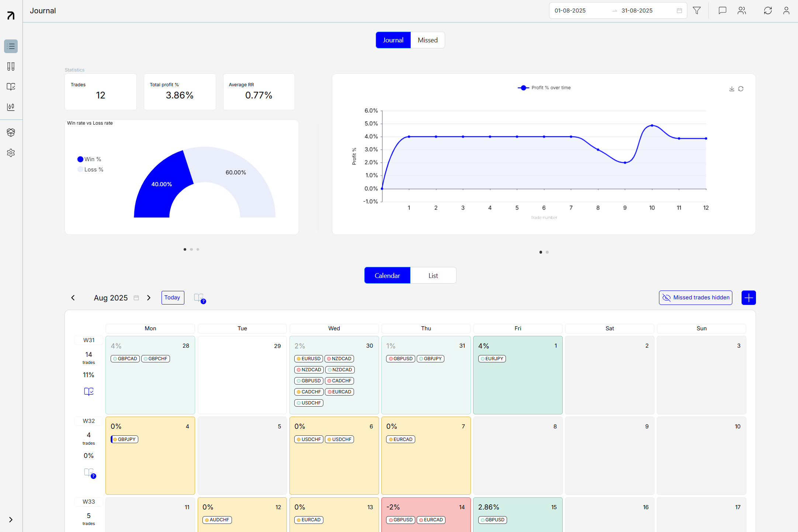798x532 pixels.
Task: Select the first statistics carousel dot
Action: tap(185, 250)
